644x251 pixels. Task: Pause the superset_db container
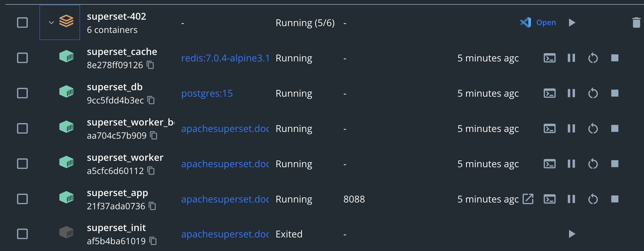tap(571, 93)
